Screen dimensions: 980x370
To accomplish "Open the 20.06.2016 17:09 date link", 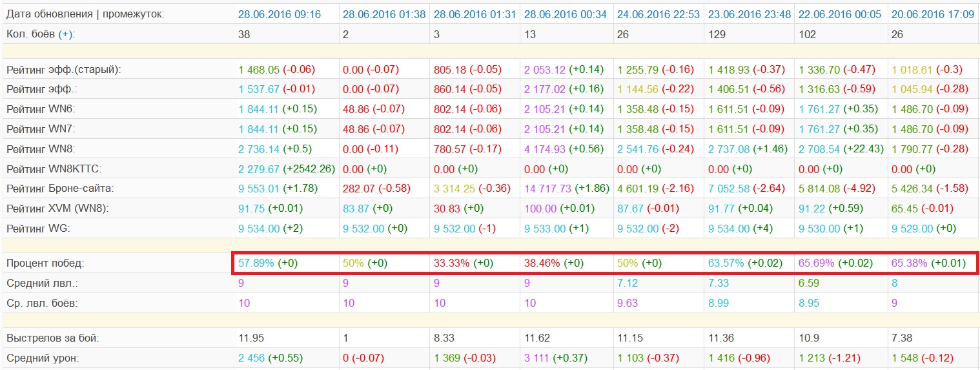I will 933,14.
